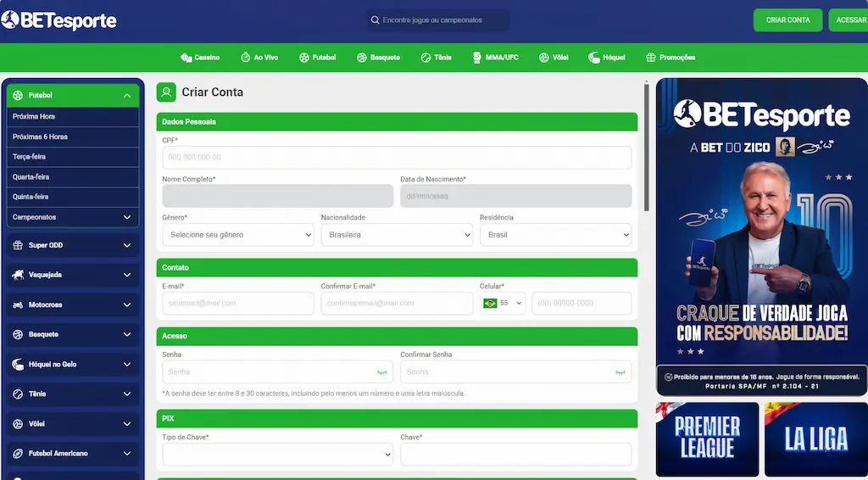Click the form's vertical scrollbar
The image size is (868, 480).
(x=646, y=147)
